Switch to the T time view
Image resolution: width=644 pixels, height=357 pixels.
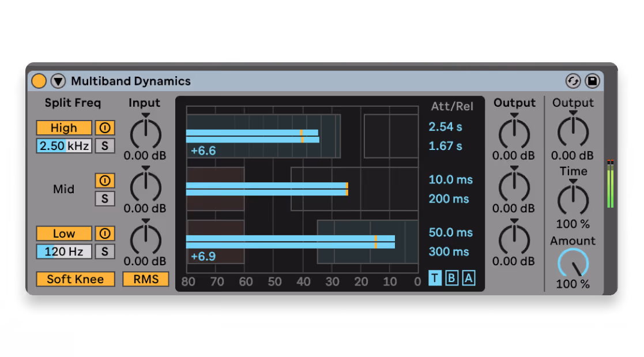435,278
